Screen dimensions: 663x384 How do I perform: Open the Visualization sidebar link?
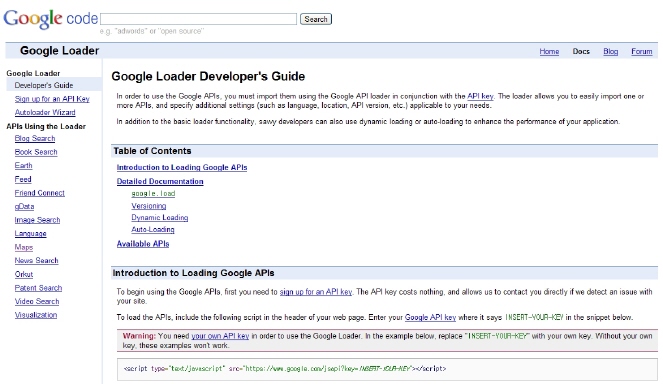pos(36,315)
